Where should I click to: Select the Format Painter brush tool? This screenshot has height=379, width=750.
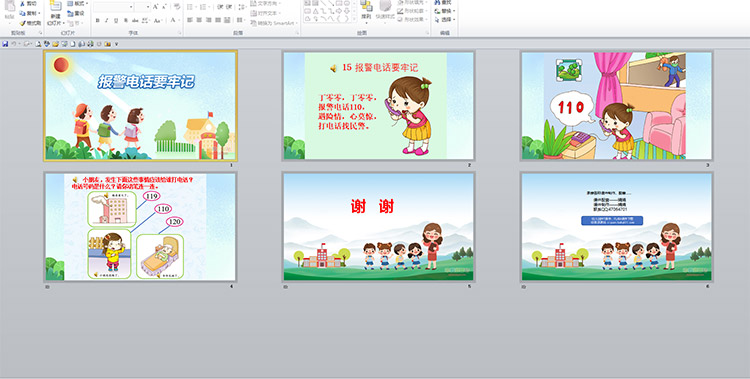tap(31, 23)
